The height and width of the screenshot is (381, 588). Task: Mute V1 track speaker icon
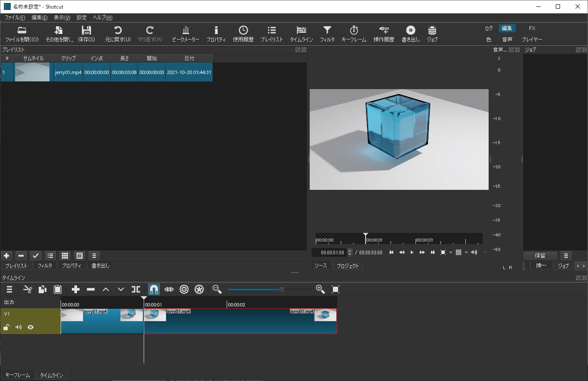click(18, 327)
